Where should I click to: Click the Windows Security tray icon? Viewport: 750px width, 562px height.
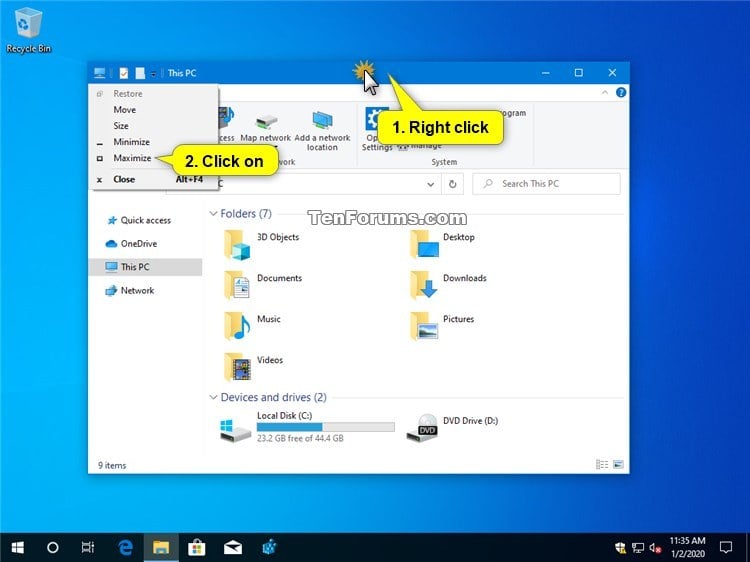click(620, 548)
